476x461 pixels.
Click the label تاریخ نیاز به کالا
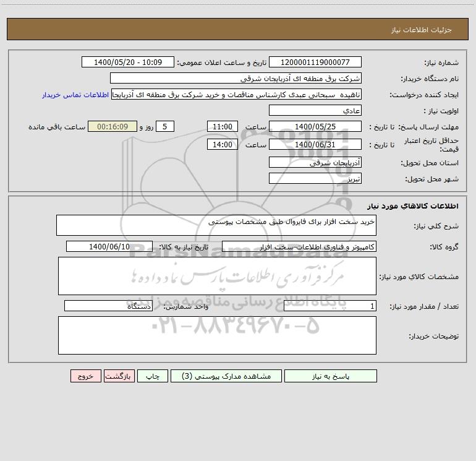(x=184, y=247)
